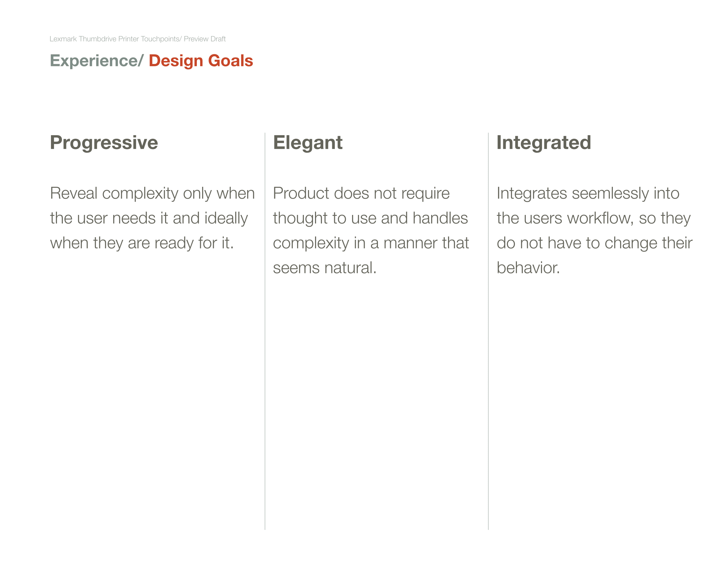Click the 'seems natural.' text
The height and width of the screenshot is (563, 728).
coord(325,268)
